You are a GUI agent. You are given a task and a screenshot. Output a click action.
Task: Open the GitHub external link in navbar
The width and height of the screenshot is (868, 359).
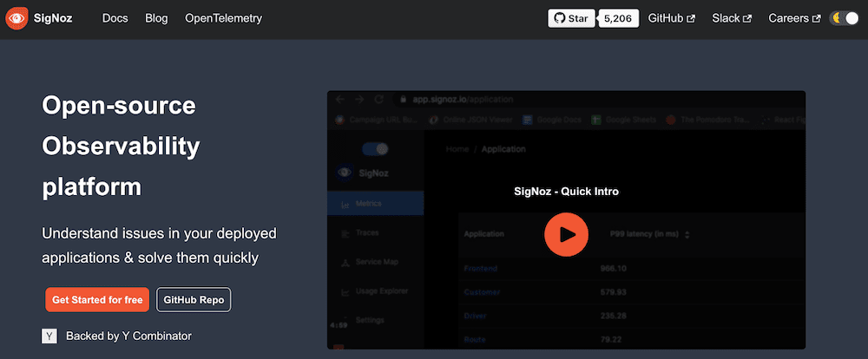coord(671,18)
